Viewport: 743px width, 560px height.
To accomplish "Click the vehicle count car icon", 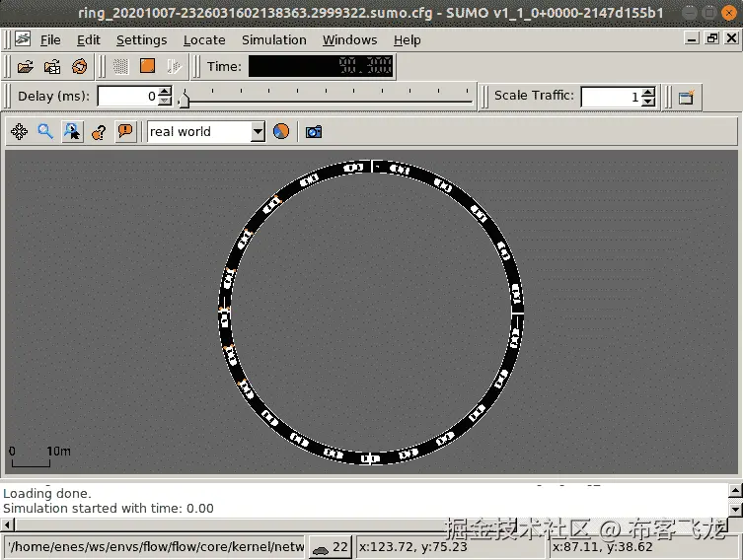I will coord(321,548).
